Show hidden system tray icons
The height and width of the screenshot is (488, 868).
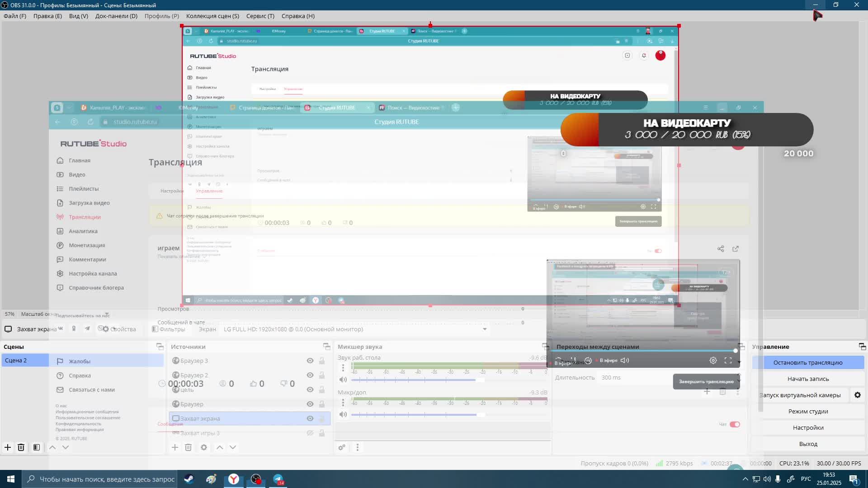[x=745, y=479]
